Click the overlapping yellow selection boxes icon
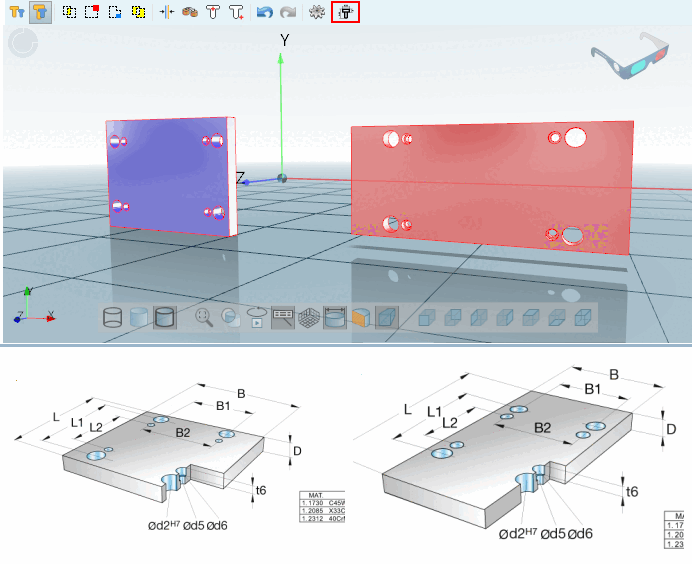 pyautogui.click(x=139, y=12)
